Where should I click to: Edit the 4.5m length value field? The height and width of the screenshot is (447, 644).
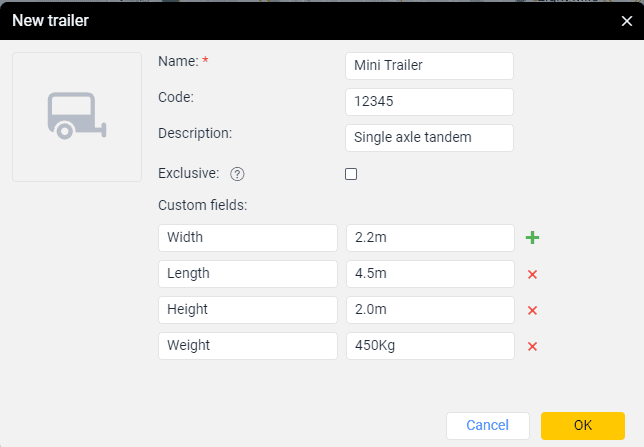430,274
